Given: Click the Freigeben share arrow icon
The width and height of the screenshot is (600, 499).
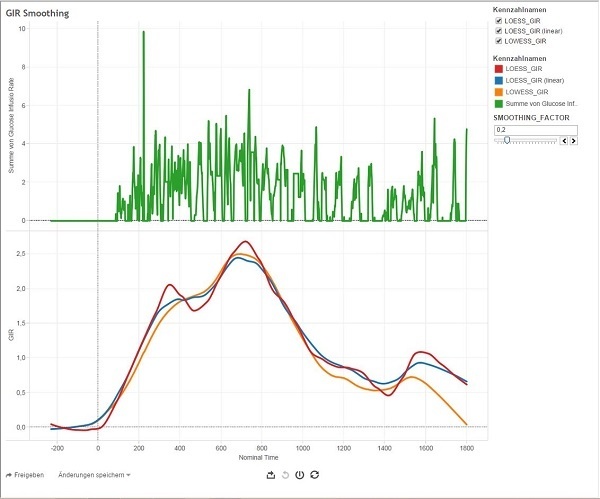Looking at the screenshot, I should (9, 474).
